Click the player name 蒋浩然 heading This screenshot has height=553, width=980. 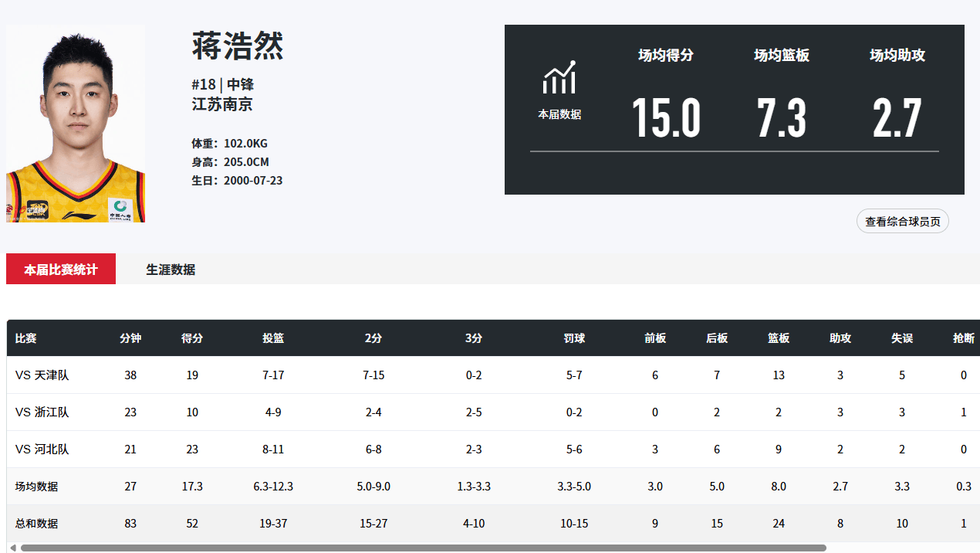[x=238, y=46]
